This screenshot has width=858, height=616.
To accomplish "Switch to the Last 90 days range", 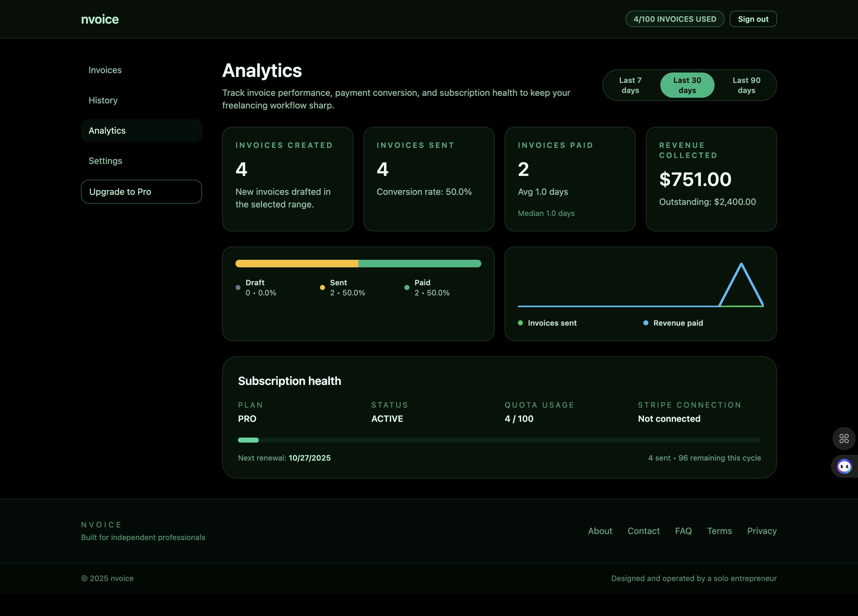I will [x=746, y=85].
